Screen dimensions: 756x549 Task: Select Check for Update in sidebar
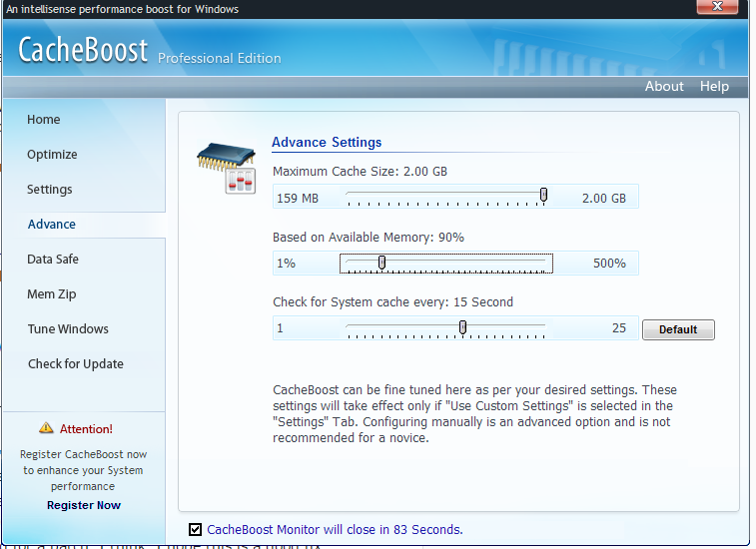click(x=76, y=364)
